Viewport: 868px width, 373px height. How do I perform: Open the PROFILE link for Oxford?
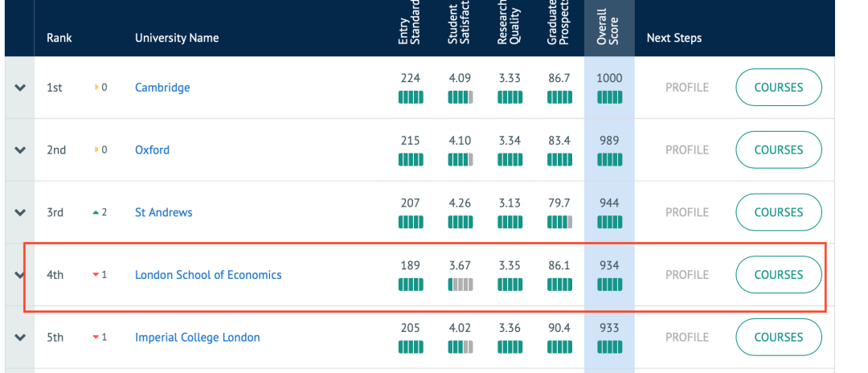click(687, 150)
